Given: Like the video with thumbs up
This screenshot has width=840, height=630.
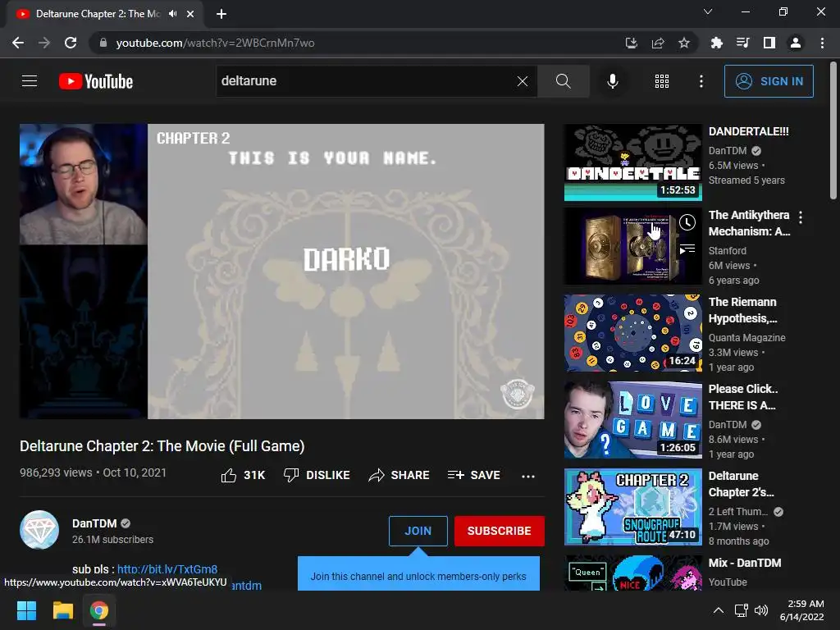Looking at the screenshot, I should (243, 475).
